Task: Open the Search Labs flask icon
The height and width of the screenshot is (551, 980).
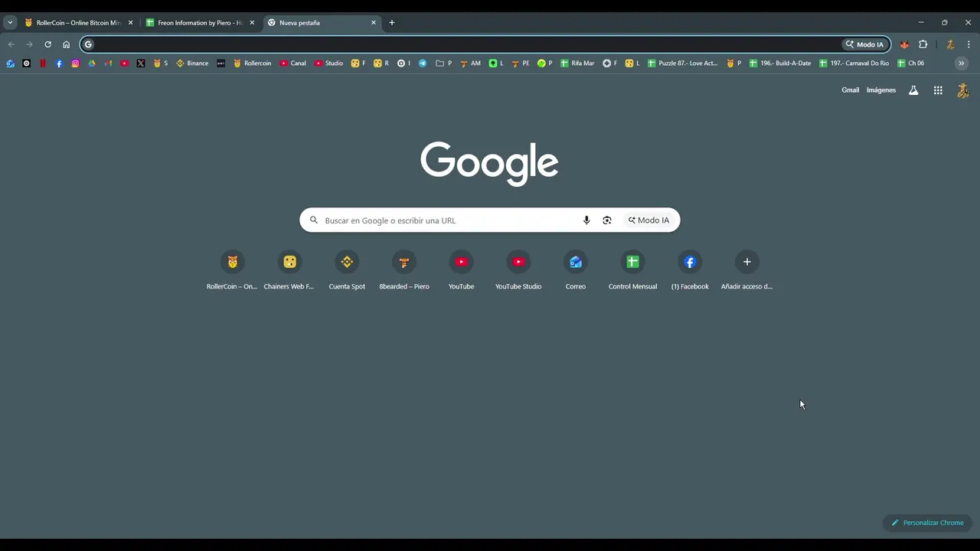Action: click(x=913, y=90)
